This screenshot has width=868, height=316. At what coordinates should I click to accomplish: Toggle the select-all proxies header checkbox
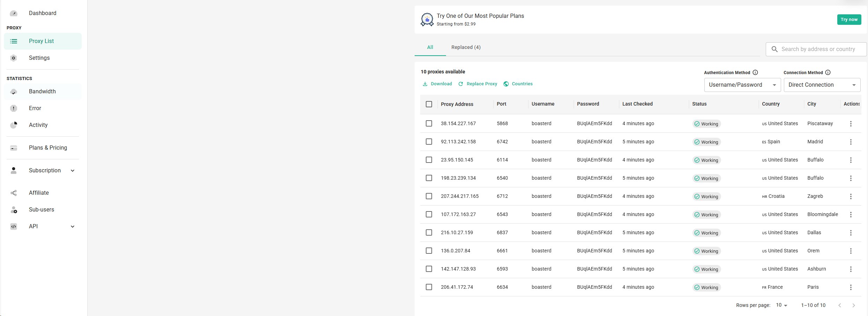click(x=429, y=104)
